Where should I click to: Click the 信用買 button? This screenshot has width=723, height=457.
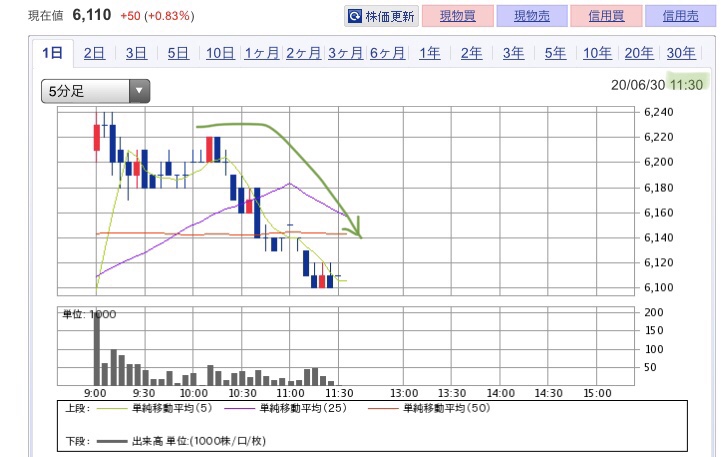606,16
